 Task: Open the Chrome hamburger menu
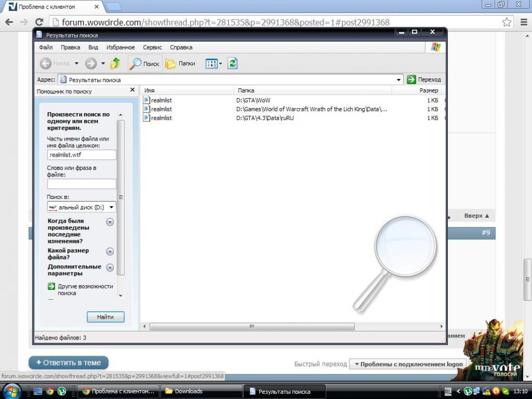[x=524, y=22]
